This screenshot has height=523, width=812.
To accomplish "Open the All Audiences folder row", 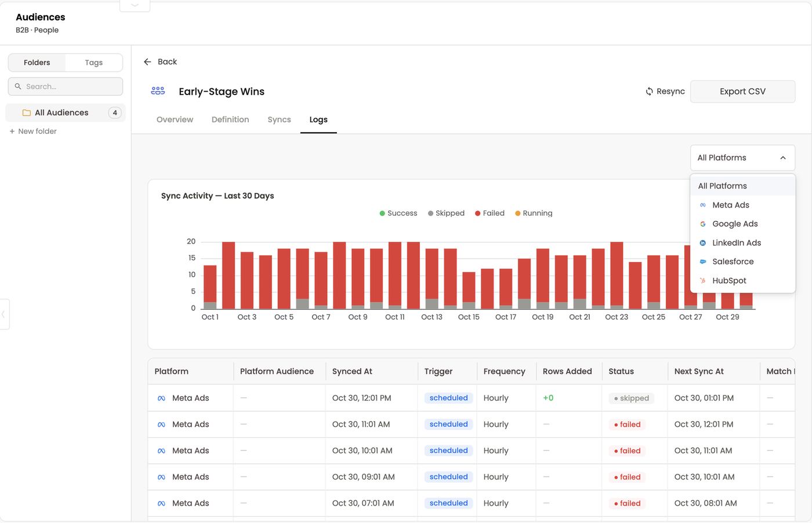I will tap(66, 112).
